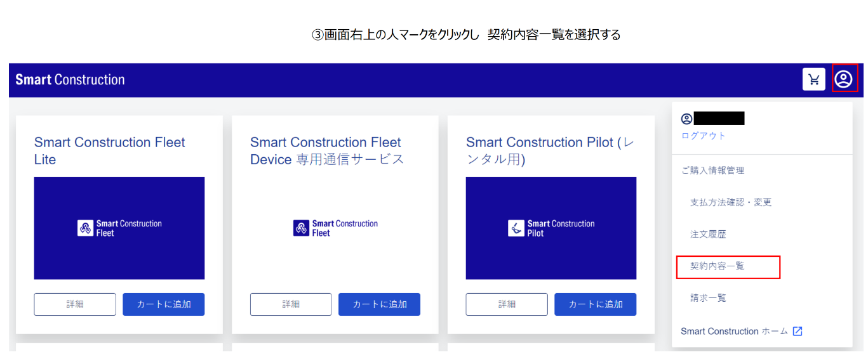Open 注文履歴 from the menu
Viewport: 868px width, 364px height.
pos(708,234)
